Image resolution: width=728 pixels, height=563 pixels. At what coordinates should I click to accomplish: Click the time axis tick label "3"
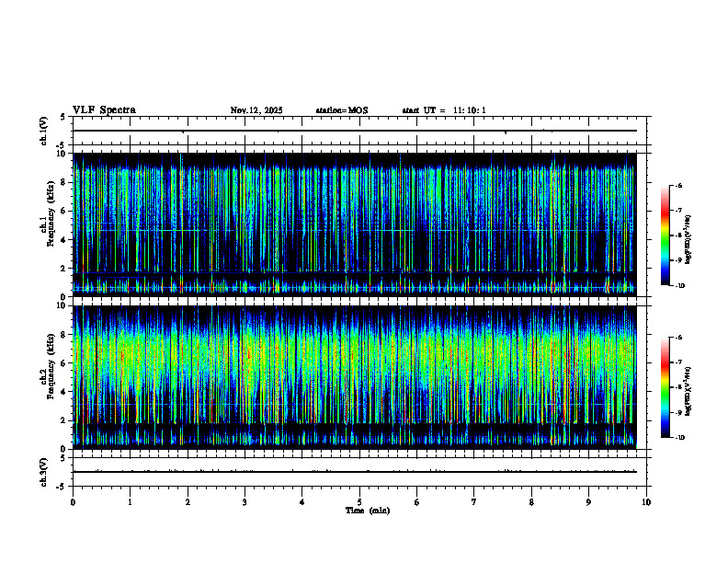(x=245, y=502)
